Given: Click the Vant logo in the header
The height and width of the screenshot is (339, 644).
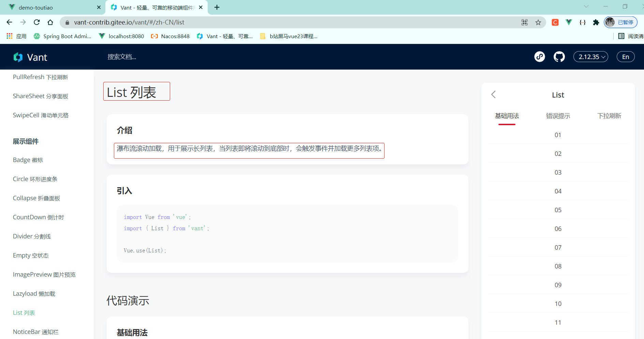Looking at the screenshot, I should (x=30, y=57).
